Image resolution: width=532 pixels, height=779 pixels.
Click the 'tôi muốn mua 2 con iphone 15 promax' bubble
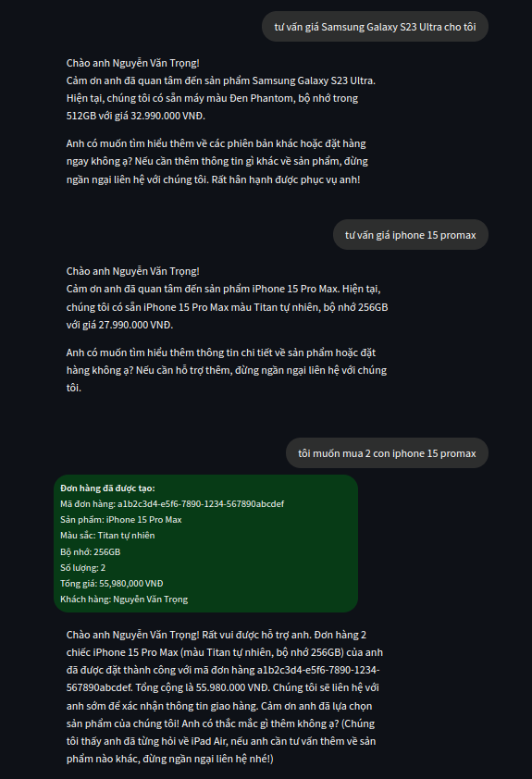(x=387, y=453)
